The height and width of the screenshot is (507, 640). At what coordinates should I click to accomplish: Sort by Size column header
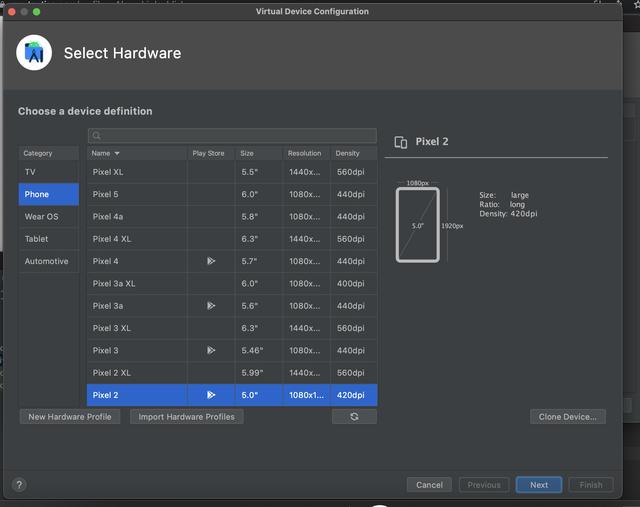[247, 153]
